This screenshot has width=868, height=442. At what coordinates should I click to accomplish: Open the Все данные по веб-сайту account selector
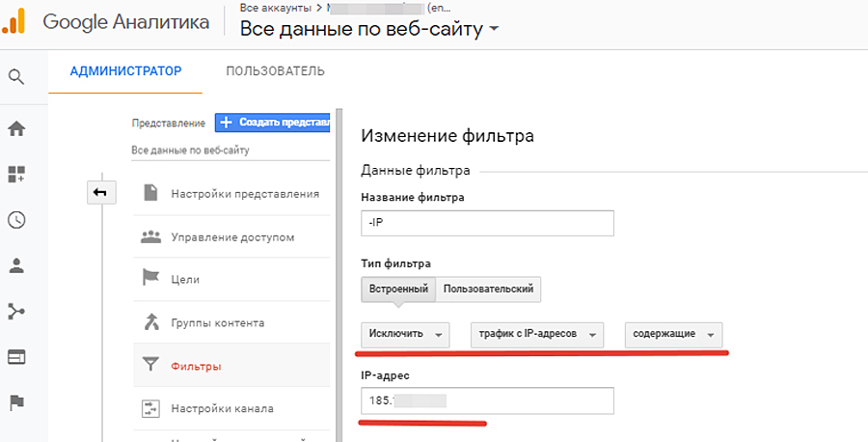point(369,30)
